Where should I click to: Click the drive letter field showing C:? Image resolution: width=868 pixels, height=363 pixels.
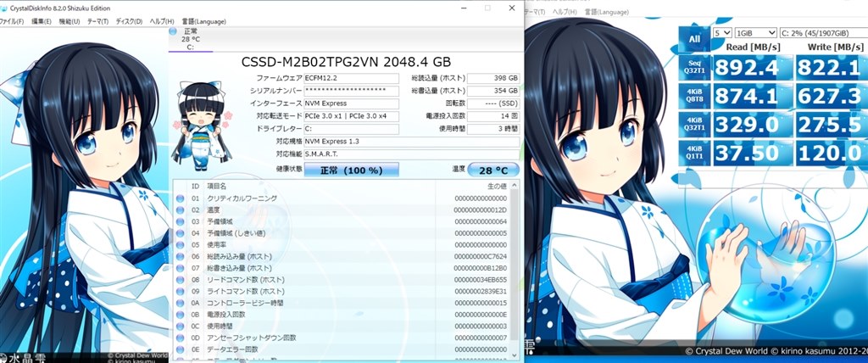point(352,129)
